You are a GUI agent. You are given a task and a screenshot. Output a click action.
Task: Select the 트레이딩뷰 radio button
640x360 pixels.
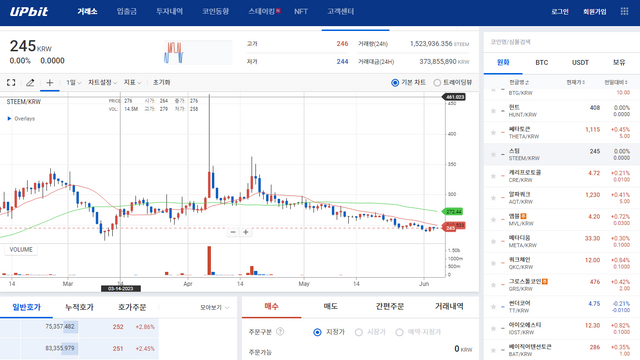(437, 82)
